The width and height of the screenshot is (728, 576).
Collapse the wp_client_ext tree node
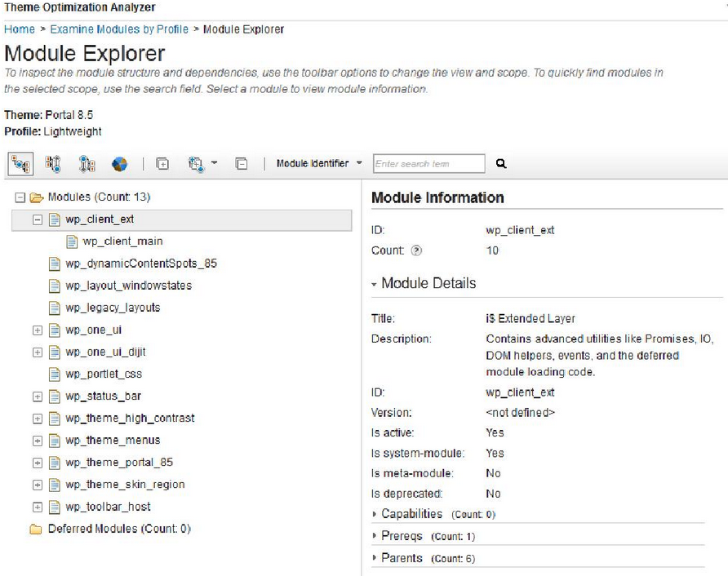click(x=38, y=219)
